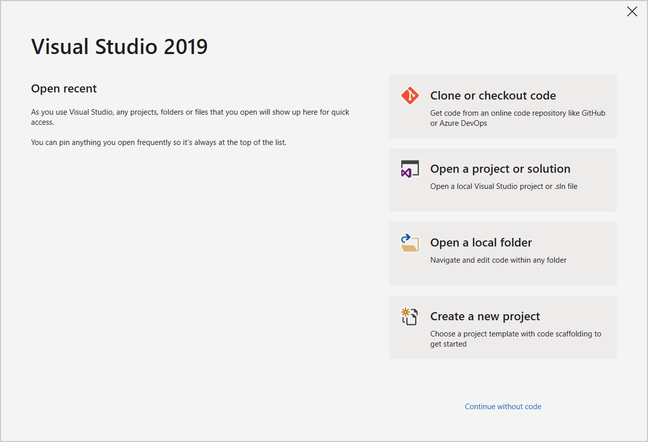The width and height of the screenshot is (648, 442).
Task: Open the Clone or checkout code card
Action: coord(503,107)
